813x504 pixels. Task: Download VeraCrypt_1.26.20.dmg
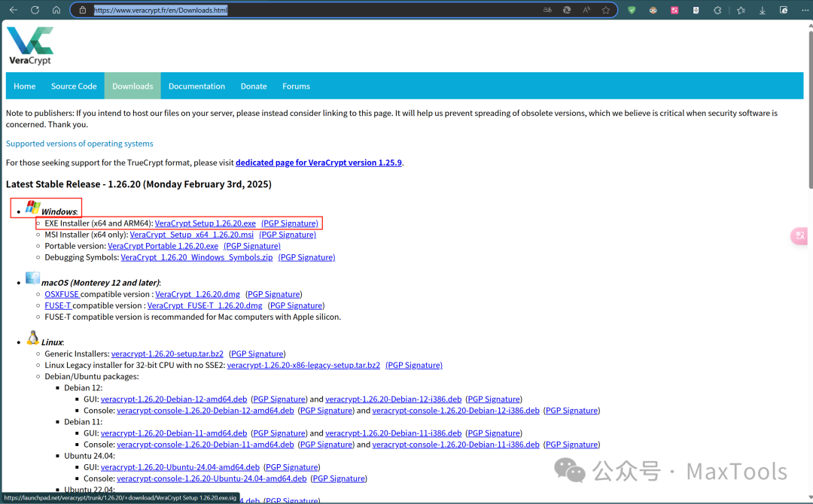pyautogui.click(x=197, y=294)
